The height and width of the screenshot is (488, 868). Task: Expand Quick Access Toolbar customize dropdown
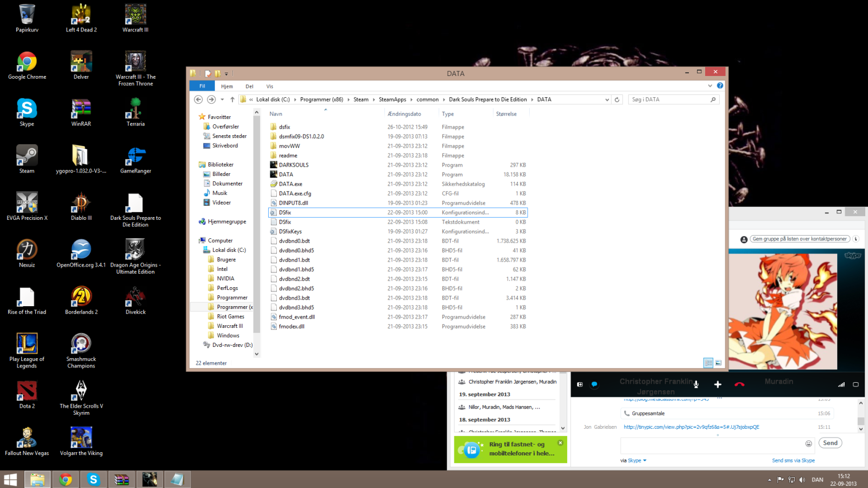point(226,73)
